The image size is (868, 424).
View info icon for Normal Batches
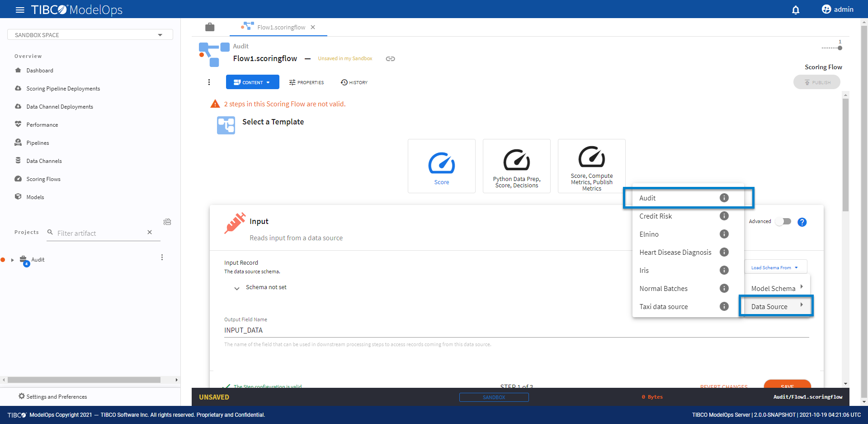pyautogui.click(x=724, y=288)
